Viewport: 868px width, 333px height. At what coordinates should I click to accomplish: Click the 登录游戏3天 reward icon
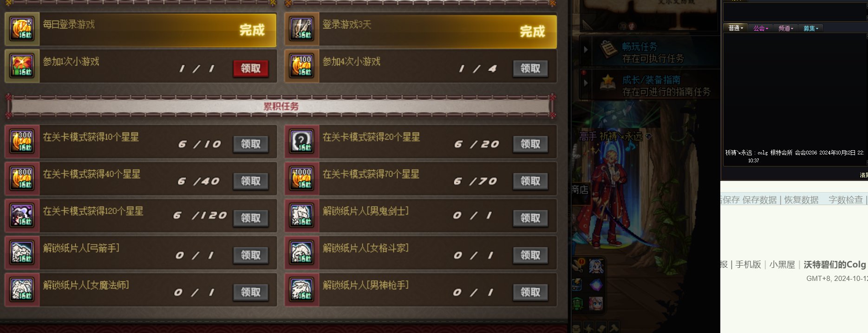point(302,29)
